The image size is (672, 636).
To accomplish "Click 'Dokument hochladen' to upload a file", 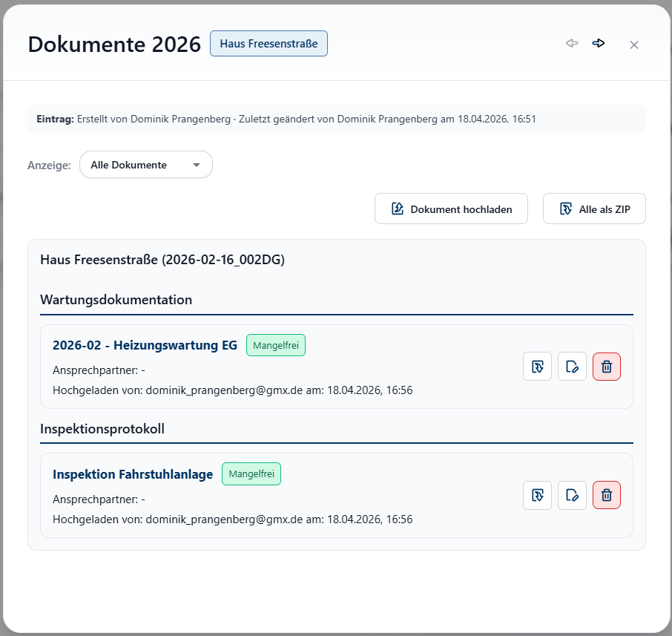I will pos(451,209).
